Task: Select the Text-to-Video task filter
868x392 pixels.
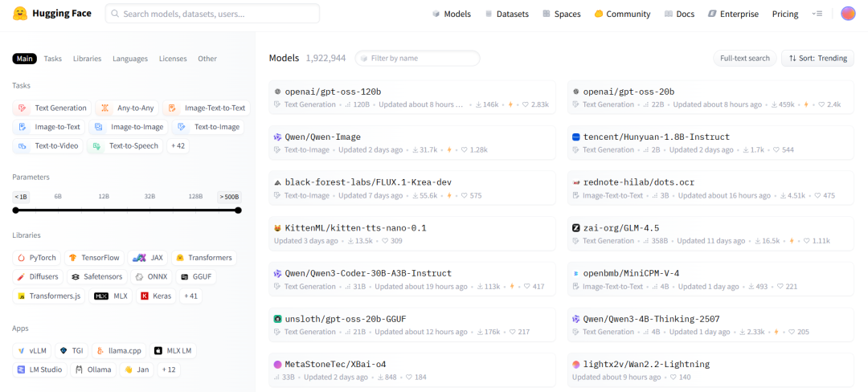Action: point(47,146)
